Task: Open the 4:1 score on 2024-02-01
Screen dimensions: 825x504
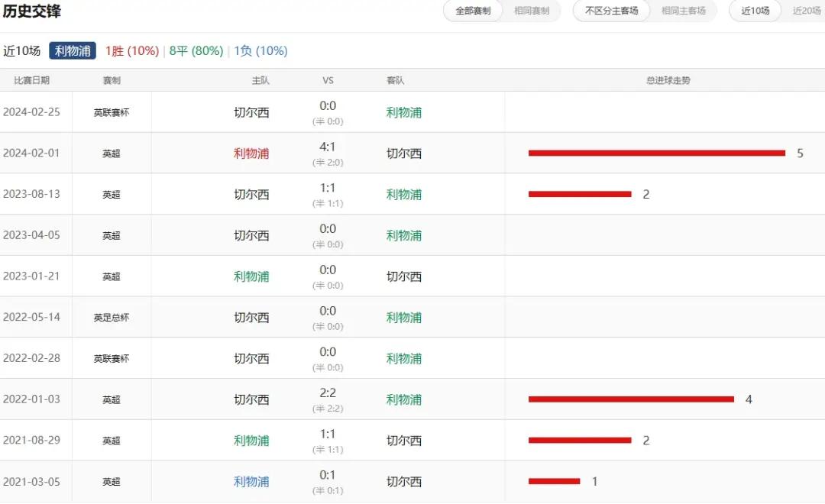Action: coord(327,147)
